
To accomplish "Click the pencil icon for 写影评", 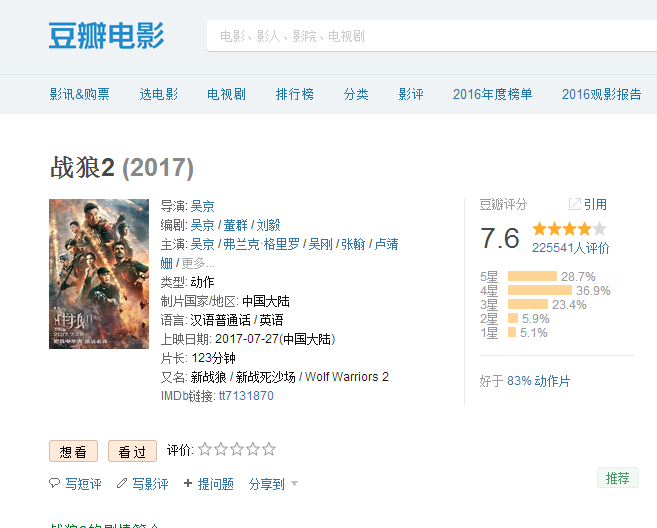I will click(122, 483).
